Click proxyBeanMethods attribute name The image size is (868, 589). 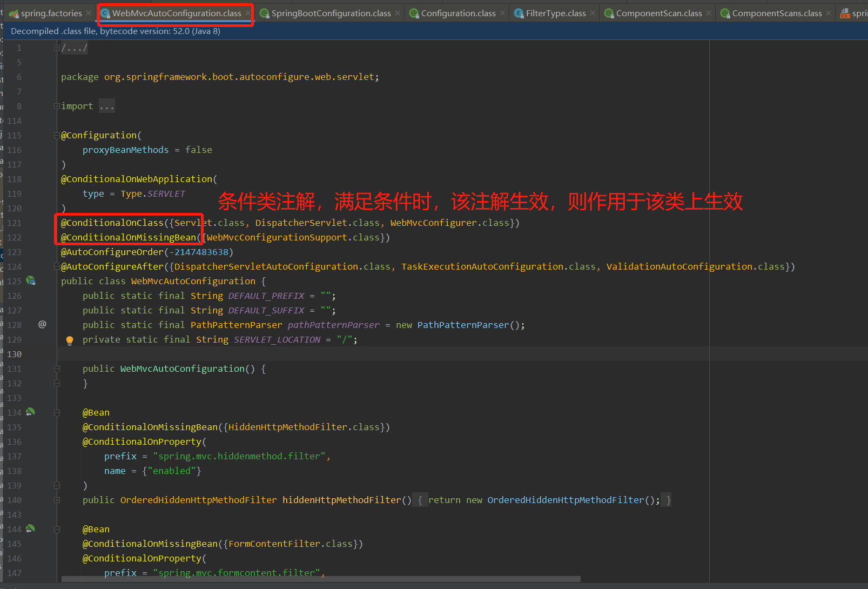click(x=125, y=150)
